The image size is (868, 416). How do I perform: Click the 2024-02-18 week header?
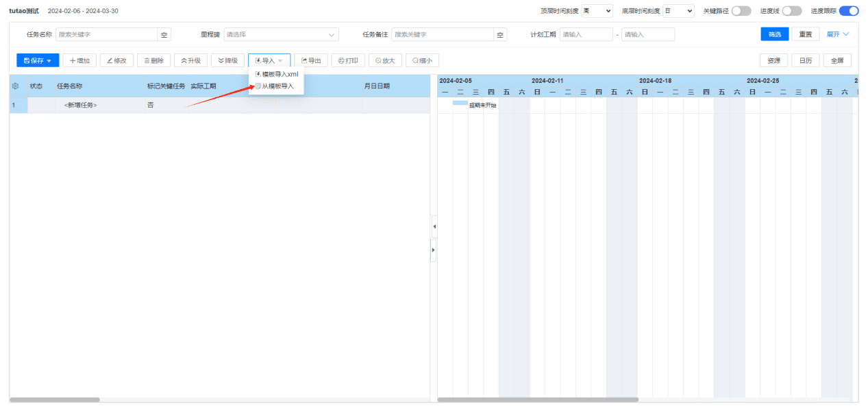(655, 80)
